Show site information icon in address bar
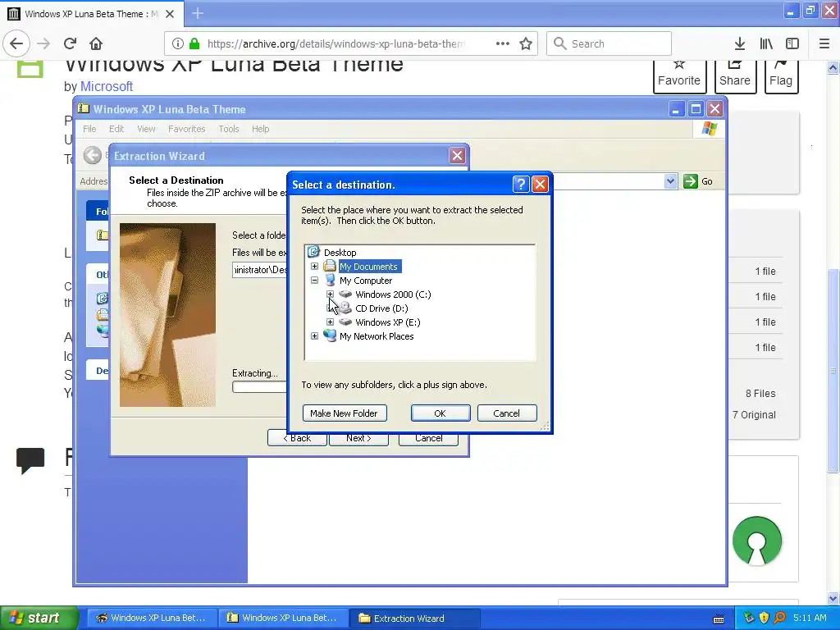Image resolution: width=840 pixels, height=630 pixels. pyautogui.click(x=178, y=44)
